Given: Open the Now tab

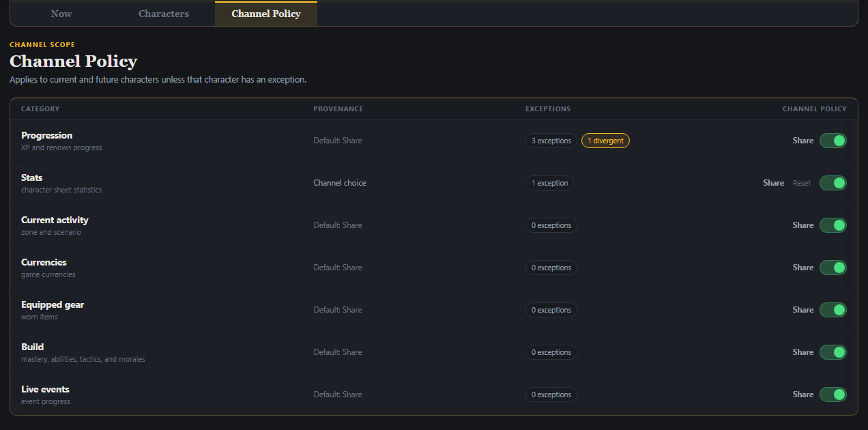Looking at the screenshot, I should click(61, 14).
